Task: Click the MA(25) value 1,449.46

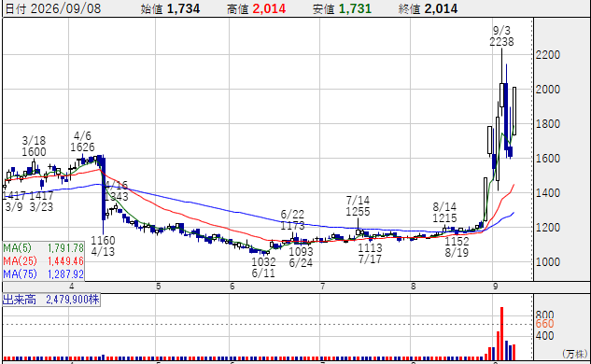Action: click(x=65, y=260)
